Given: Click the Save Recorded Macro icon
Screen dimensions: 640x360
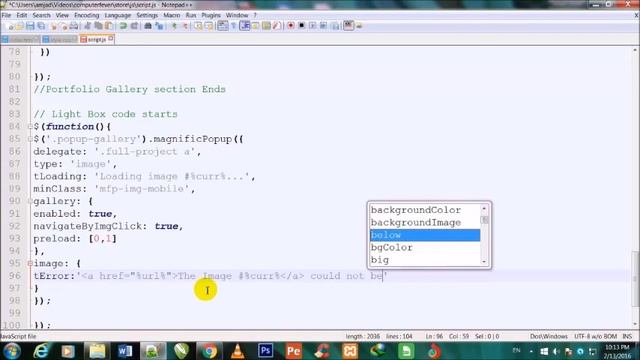Looking at the screenshot, I should click(x=336, y=26).
